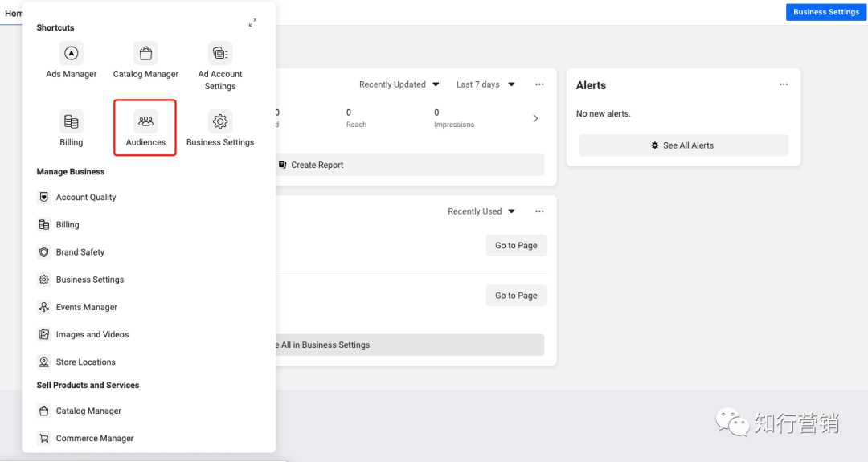This screenshot has height=462, width=868.
Task: Switch to the Home tab
Action: [14, 14]
